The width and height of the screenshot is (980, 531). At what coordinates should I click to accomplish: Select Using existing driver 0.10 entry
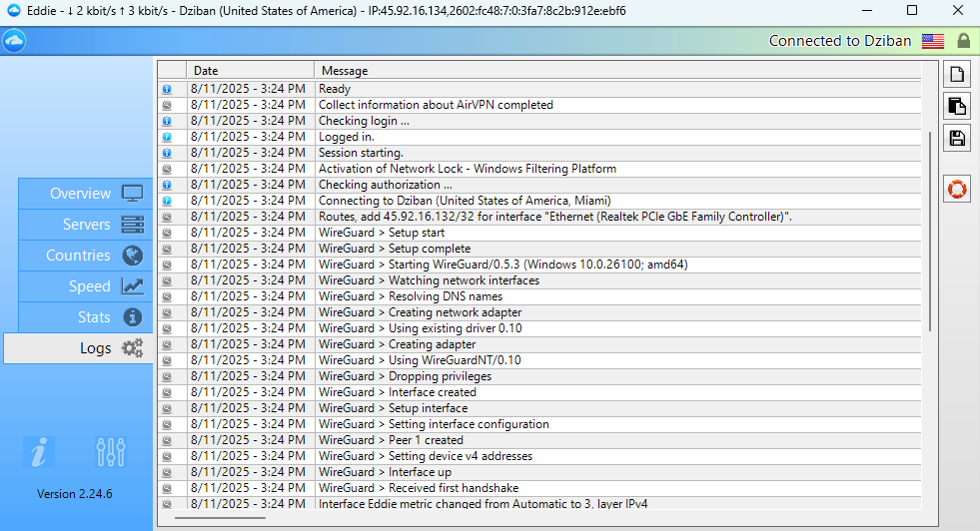click(x=539, y=328)
